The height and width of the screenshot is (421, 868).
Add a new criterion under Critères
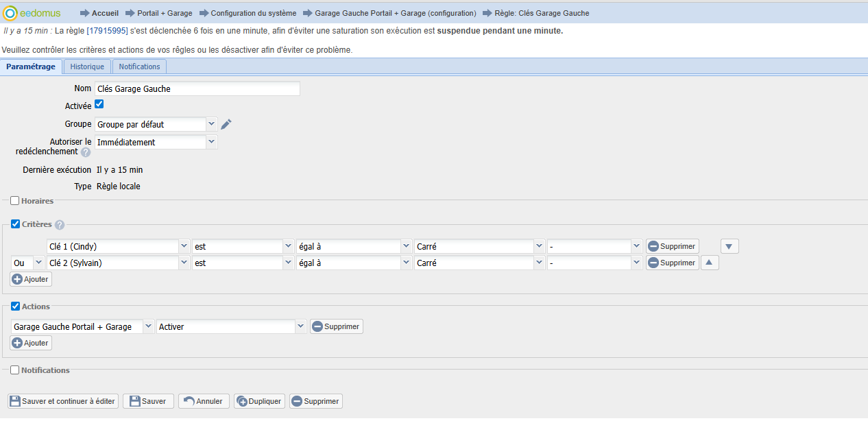31,279
